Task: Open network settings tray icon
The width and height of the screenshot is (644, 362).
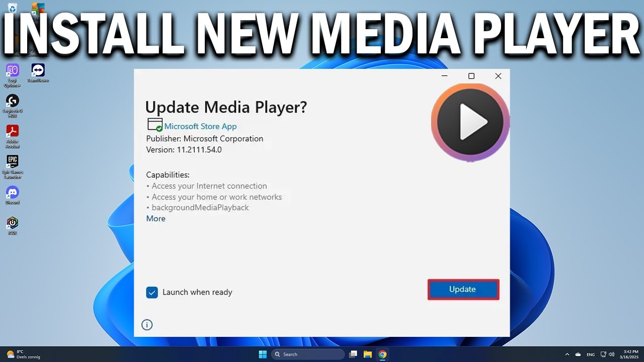Action: click(x=603, y=354)
